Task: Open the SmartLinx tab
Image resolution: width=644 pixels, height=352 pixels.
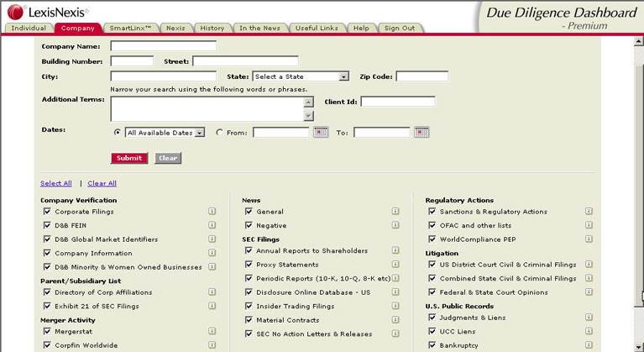Action: 130,28
